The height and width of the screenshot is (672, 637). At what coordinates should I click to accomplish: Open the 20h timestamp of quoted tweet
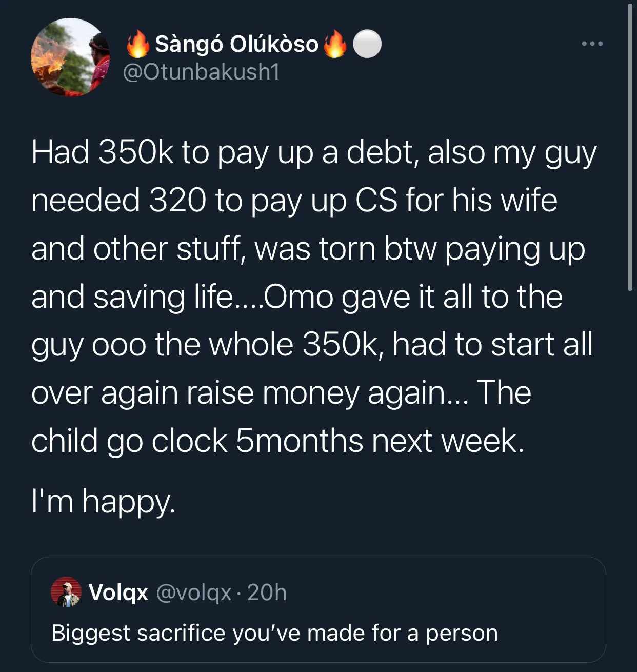[267, 592]
